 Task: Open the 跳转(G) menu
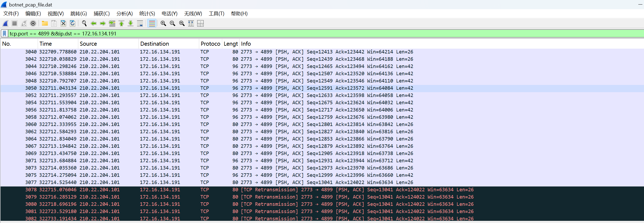79,13
